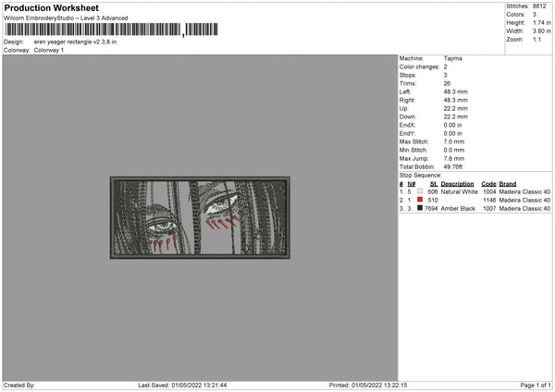Click the white Natural White thread swatch

coord(420,191)
